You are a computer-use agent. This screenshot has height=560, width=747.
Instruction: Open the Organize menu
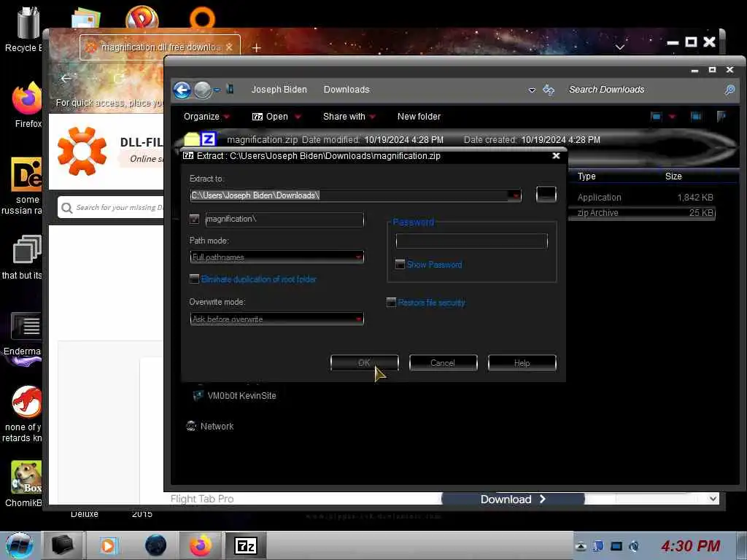point(206,117)
